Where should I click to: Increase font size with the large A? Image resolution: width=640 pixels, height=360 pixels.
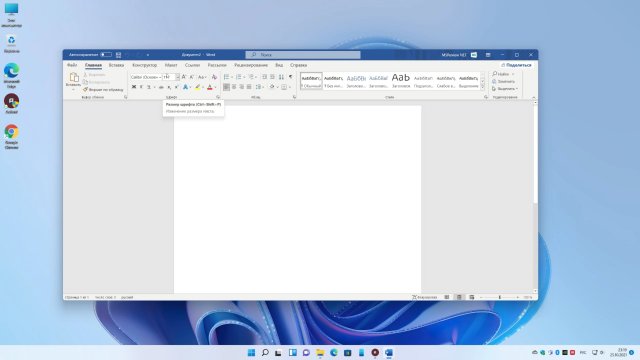coord(184,77)
